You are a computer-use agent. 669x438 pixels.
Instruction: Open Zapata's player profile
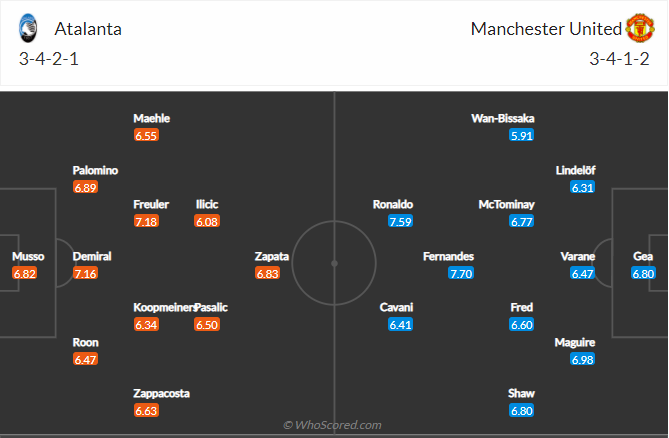pos(273,256)
